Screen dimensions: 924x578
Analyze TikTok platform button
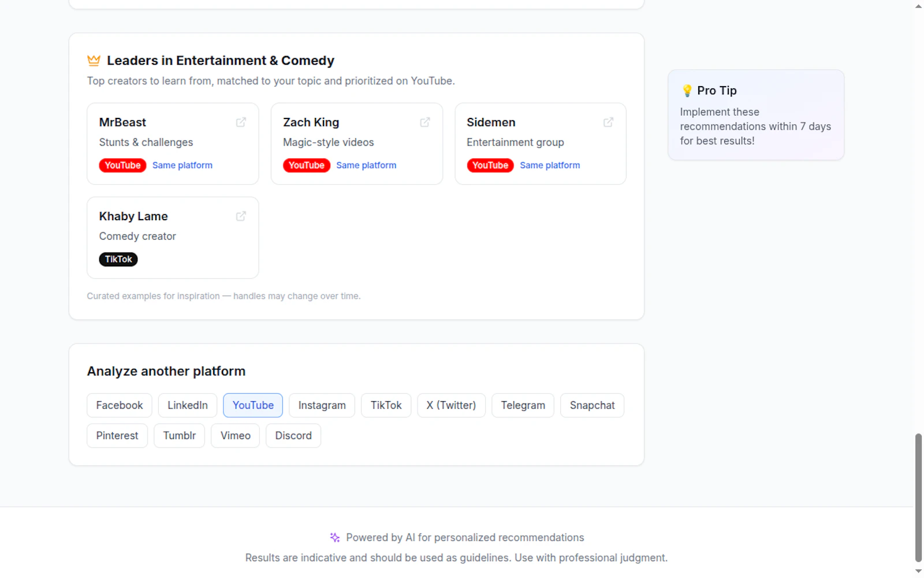tap(386, 405)
